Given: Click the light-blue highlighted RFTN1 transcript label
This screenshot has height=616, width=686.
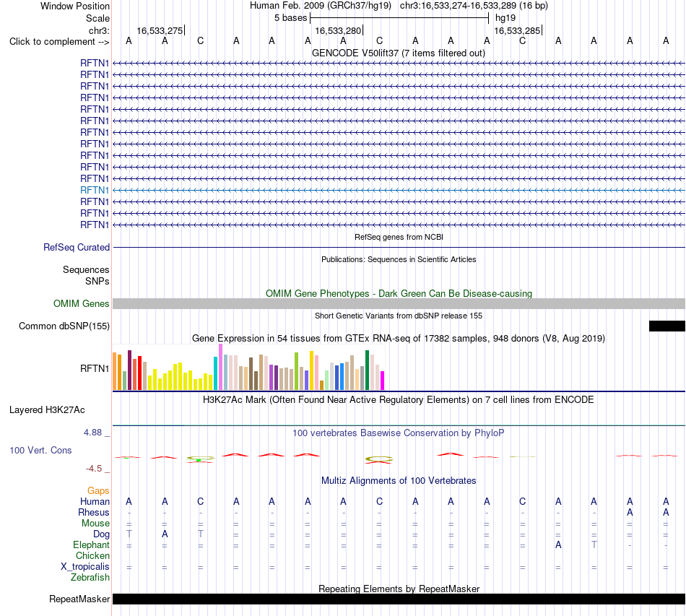Looking at the screenshot, I should [x=95, y=191].
